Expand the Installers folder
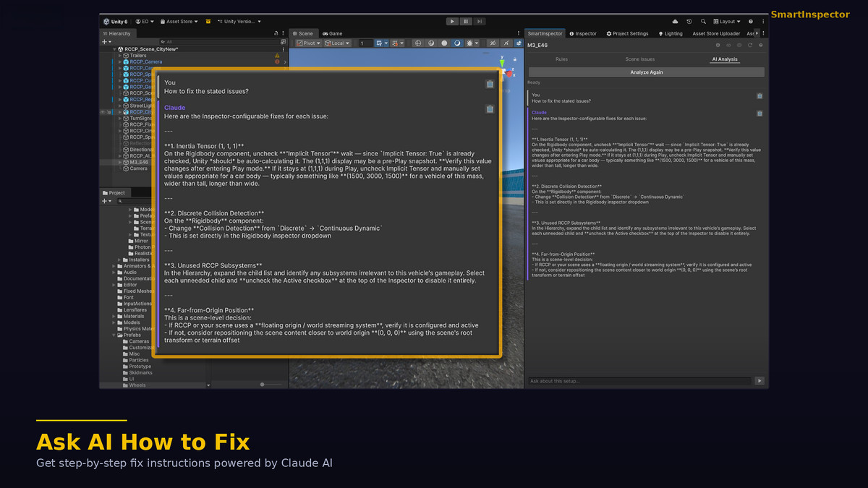The height and width of the screenshot is (488, 868). point(119,260)
